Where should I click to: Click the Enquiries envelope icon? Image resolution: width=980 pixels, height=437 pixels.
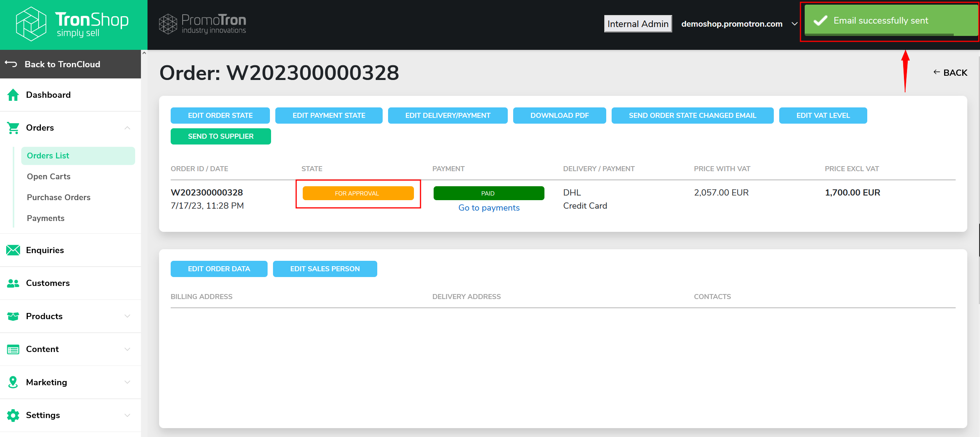pyautogui.click(x=13, y=250)
